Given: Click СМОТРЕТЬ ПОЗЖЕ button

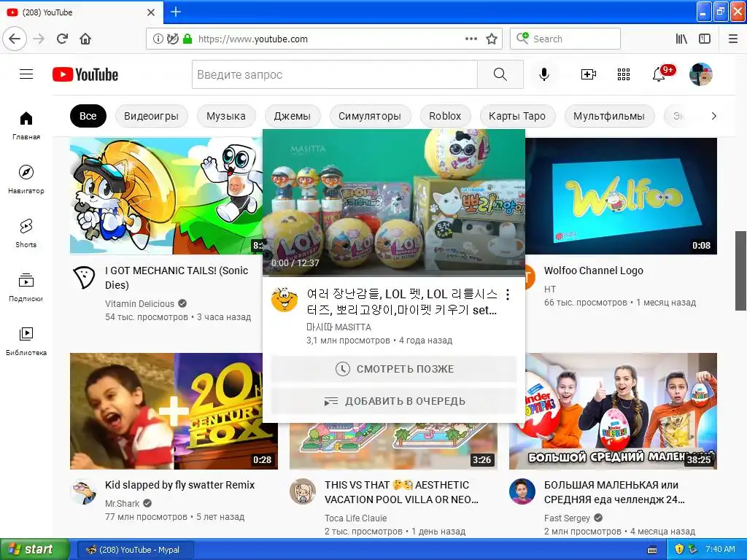Looking at the screenshot, I should point(394,369).
